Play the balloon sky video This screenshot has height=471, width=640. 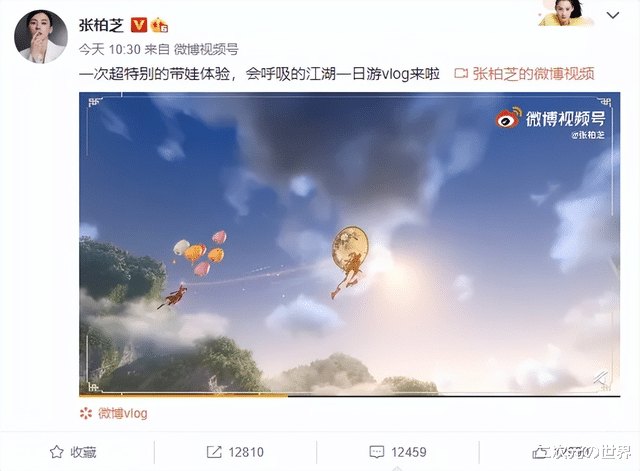coord(349,244)
